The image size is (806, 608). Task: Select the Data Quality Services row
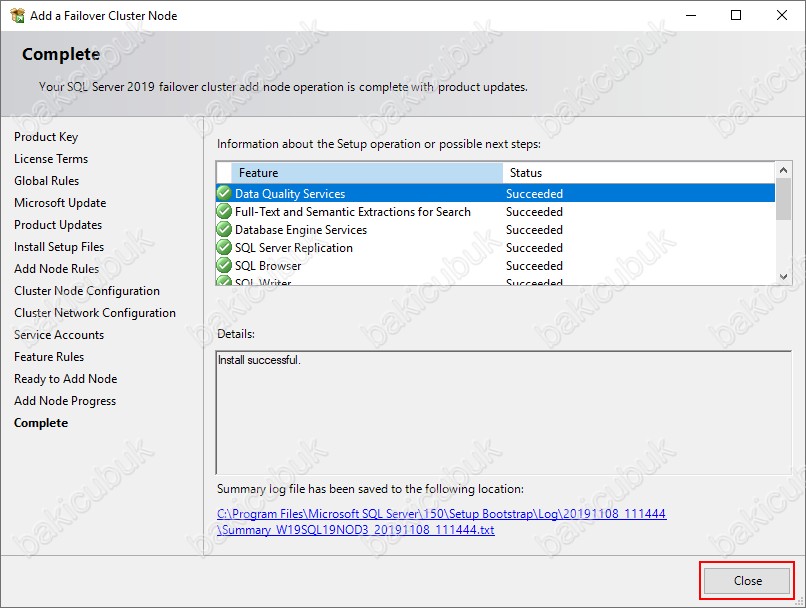click(496, 193)
